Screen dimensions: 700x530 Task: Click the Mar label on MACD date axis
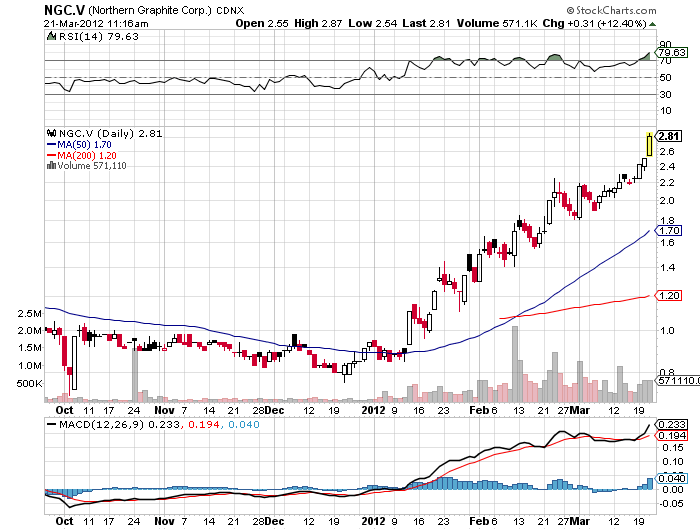580,521
